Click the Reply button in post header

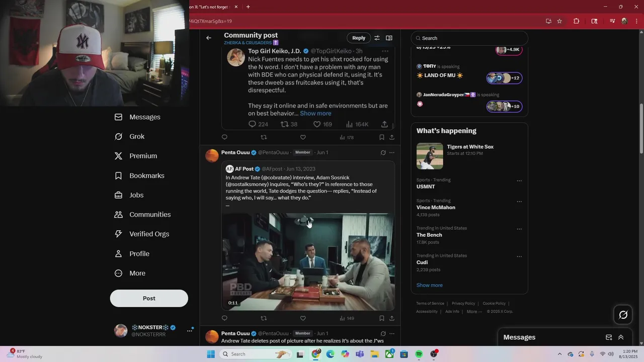point(359,38)
